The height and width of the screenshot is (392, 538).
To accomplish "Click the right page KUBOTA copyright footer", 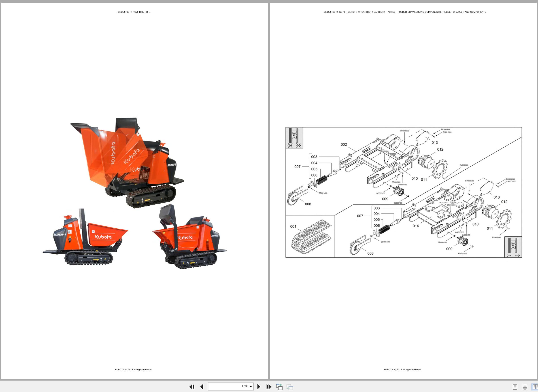I will tap(403, 369).
